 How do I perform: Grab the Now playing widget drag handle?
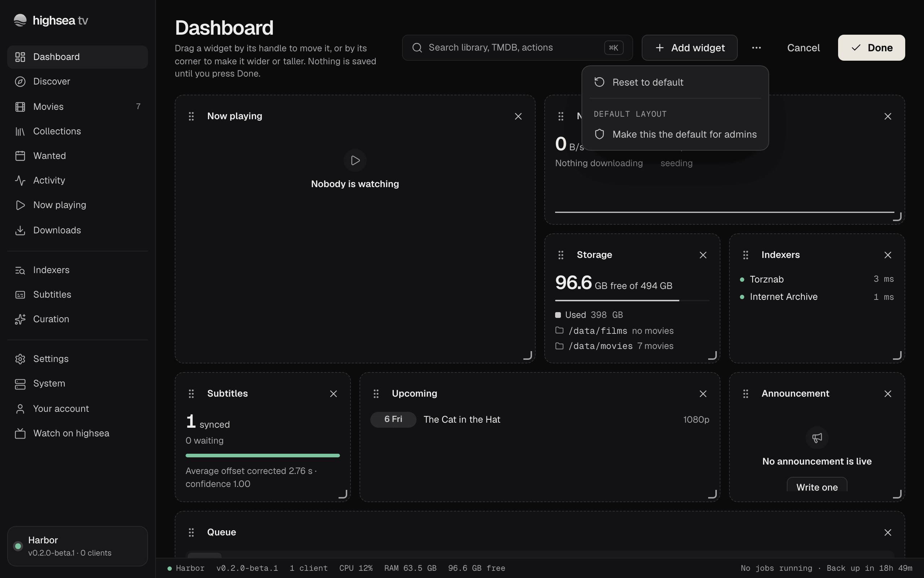coord(191,116)
